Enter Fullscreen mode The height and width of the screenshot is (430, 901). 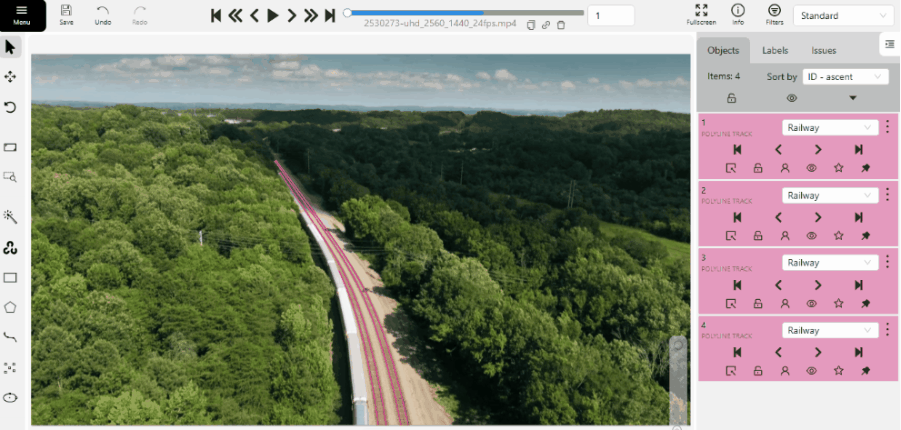click(701, 15)
